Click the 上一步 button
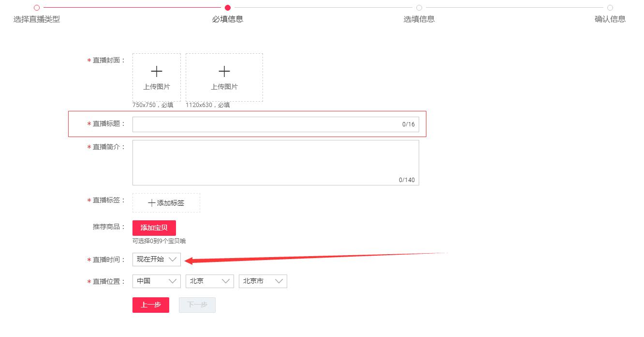 pos(150,305)
